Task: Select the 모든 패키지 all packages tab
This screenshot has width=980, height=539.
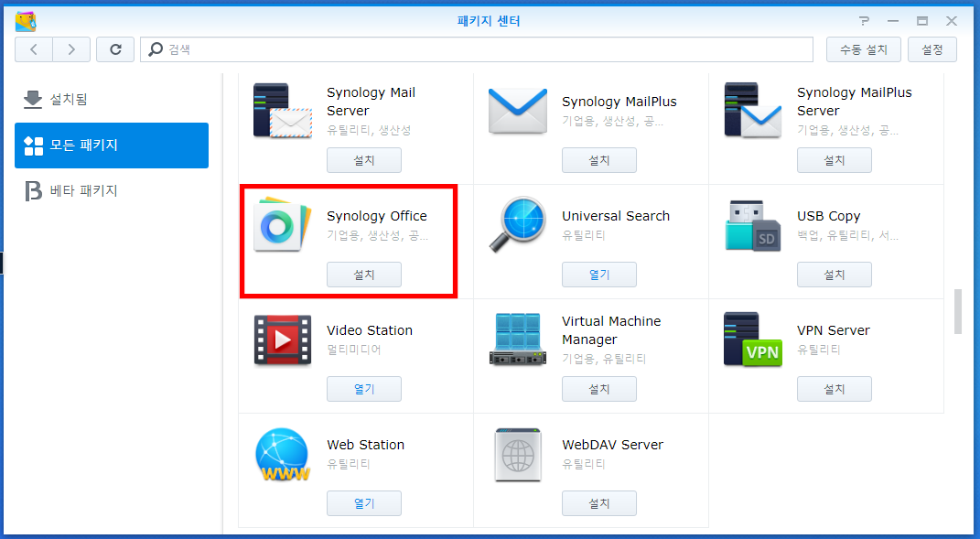Action: click(112, 146)
